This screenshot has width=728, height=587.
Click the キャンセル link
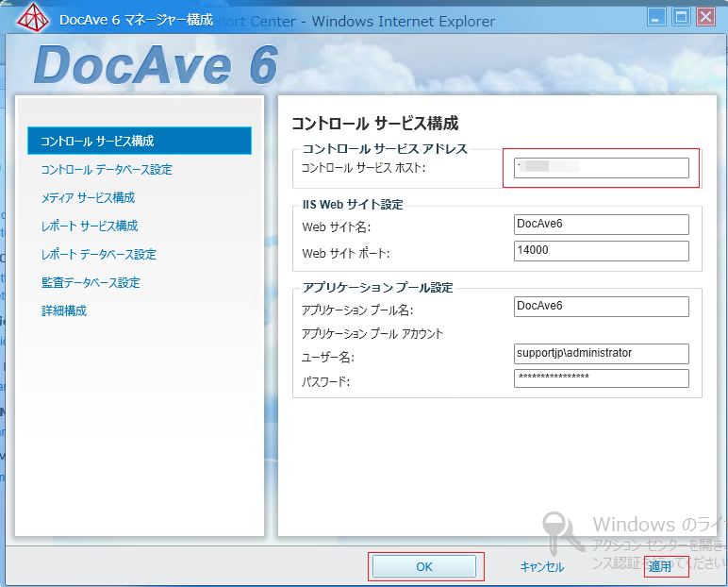click(542, 566)
